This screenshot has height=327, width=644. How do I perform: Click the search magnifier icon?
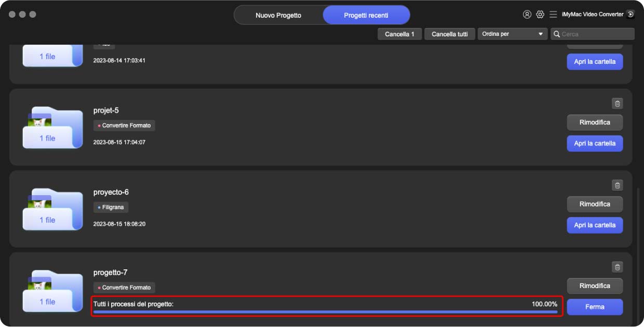pos(557,34)
